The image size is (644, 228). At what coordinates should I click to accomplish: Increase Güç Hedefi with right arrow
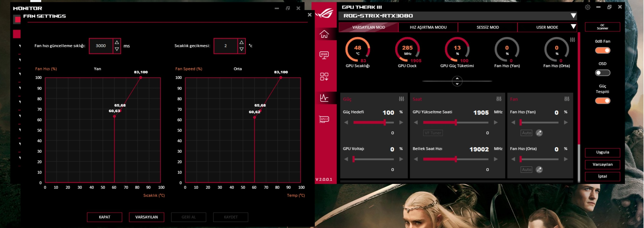tap(401, 122)
